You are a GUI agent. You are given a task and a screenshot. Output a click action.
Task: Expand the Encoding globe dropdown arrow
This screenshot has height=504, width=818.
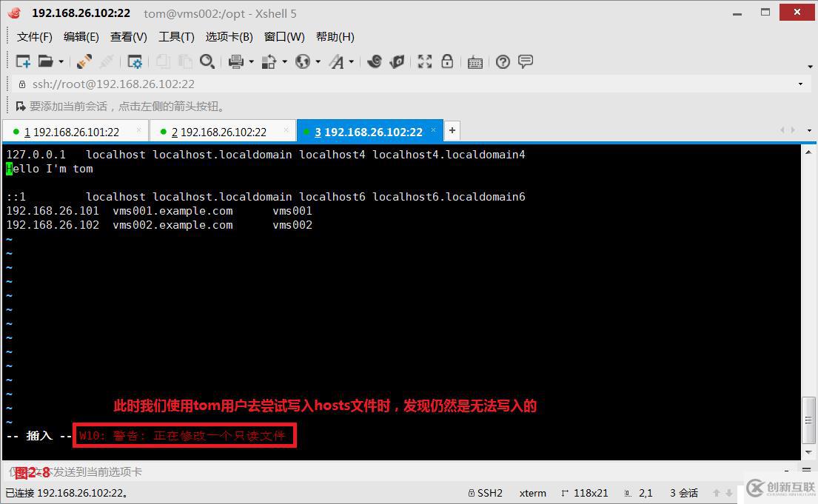coord(318,62)
